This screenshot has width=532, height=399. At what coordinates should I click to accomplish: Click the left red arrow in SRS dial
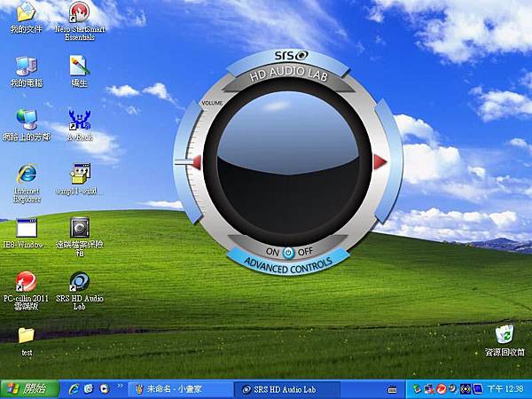(x=197, y=162)
